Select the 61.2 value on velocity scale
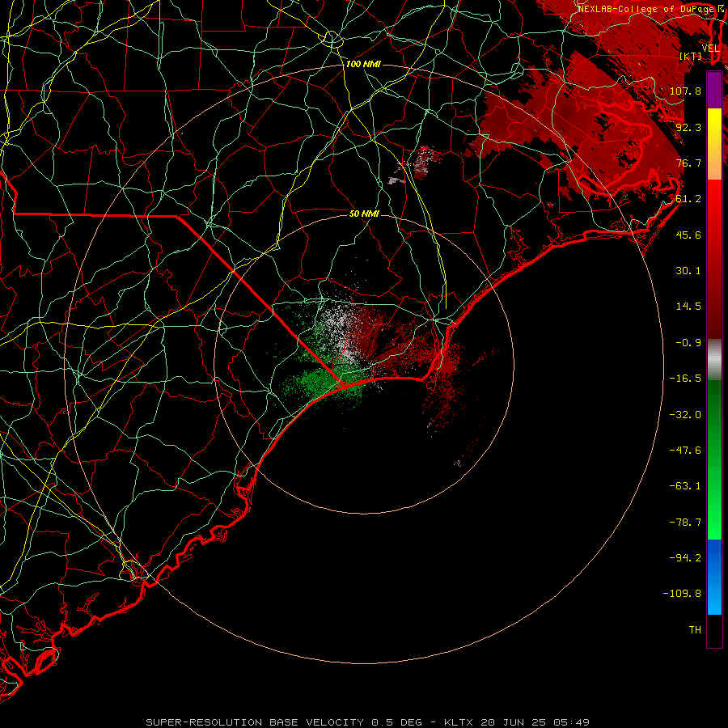The width and height of the screenshot is (728, 728). [688, 199]
